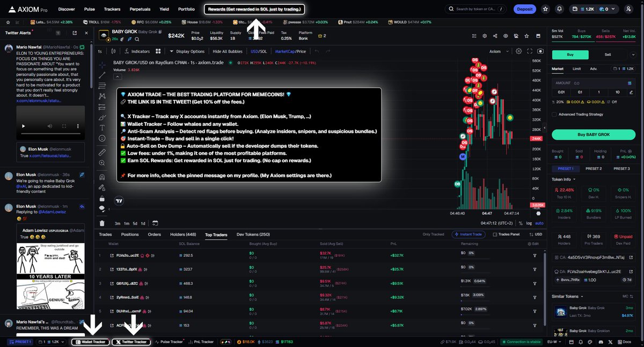Click the AMOUNT input field
The width and height of the screenshot is (644, 347).
[x=594, y=83]
